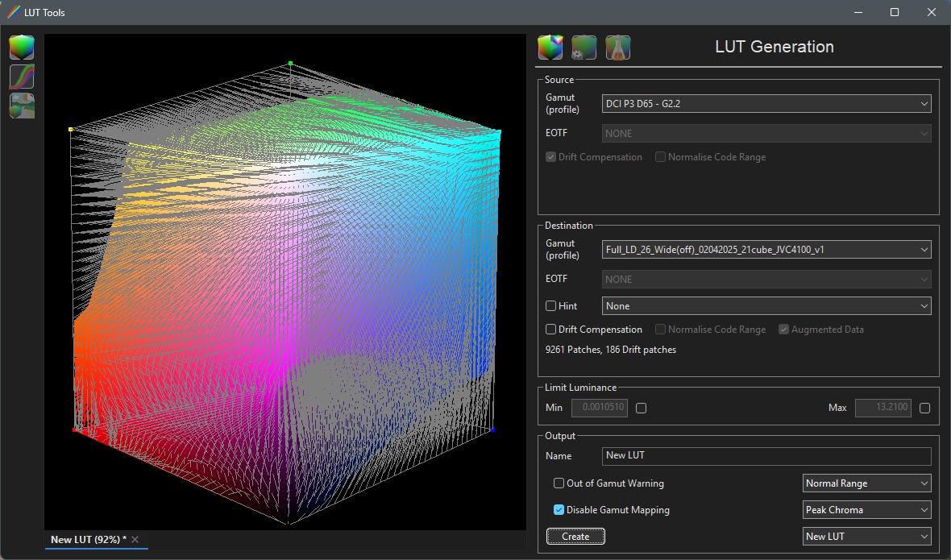Uncheck Disable Gamut Mapping

[559, 510]
